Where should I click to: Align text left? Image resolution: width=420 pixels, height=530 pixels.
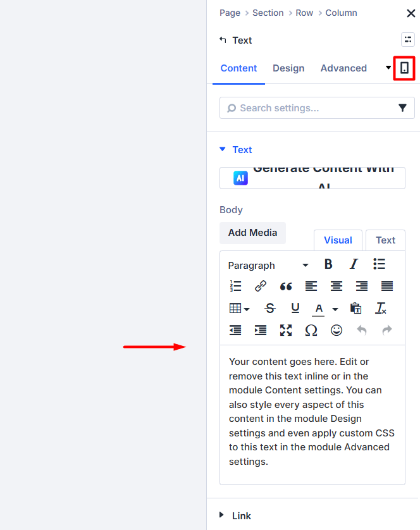click(x=311, y=286)
